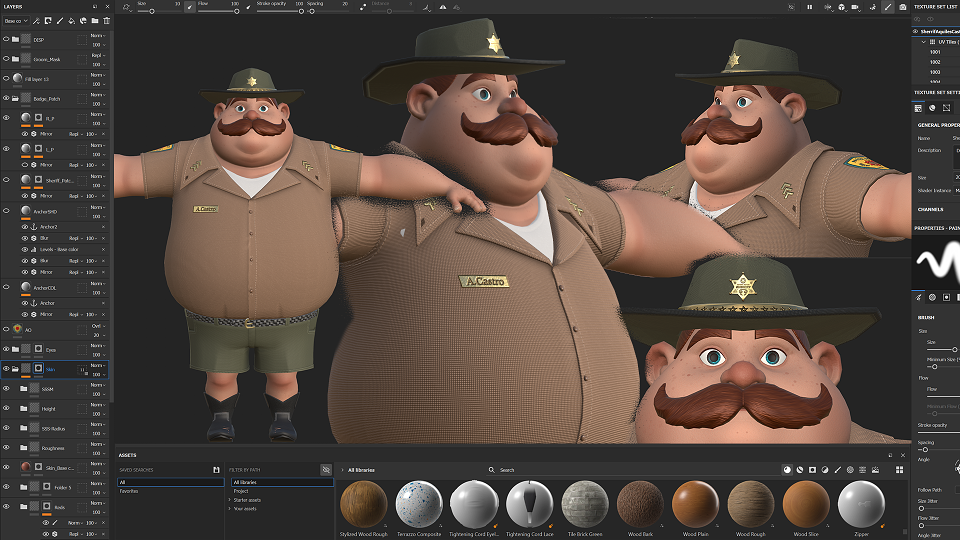This screenshot has height=540, width=960.
Task: Toggle visibility of the Skin layer
Action: 6,369
